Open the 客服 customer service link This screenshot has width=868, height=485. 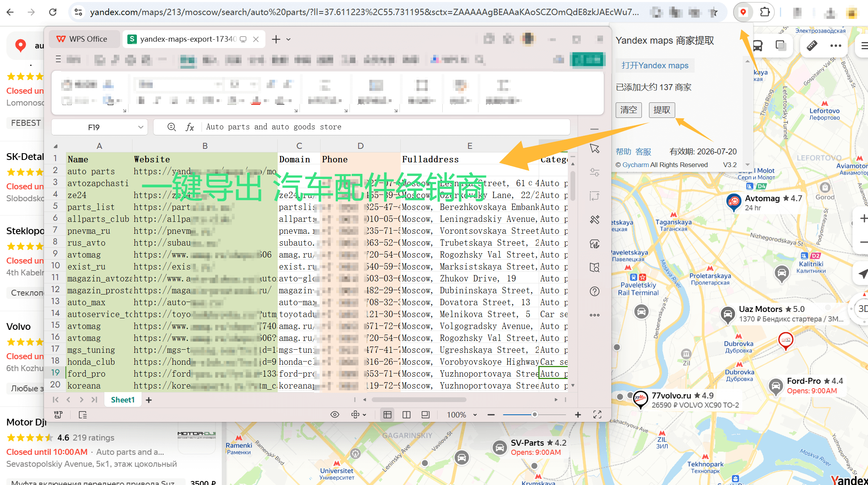click(x=643, y=152)
